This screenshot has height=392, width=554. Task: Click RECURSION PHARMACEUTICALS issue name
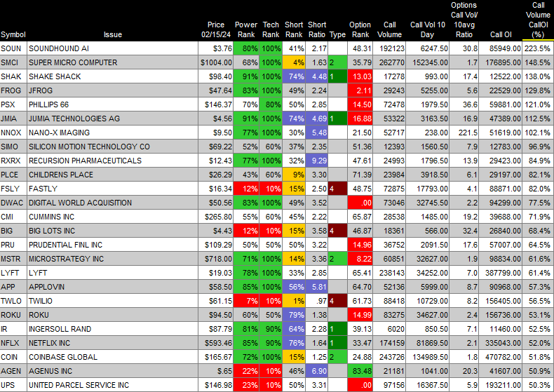[85, 161]
